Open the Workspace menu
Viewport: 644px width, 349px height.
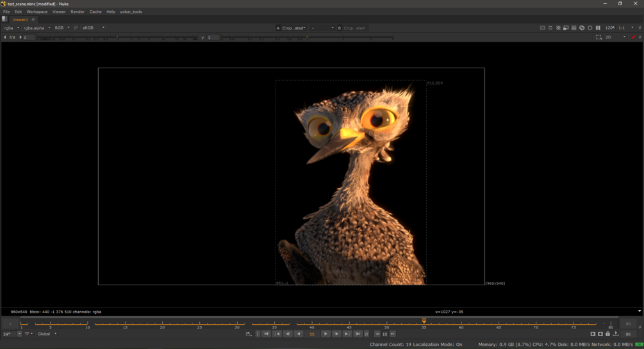tap(37, 12)
